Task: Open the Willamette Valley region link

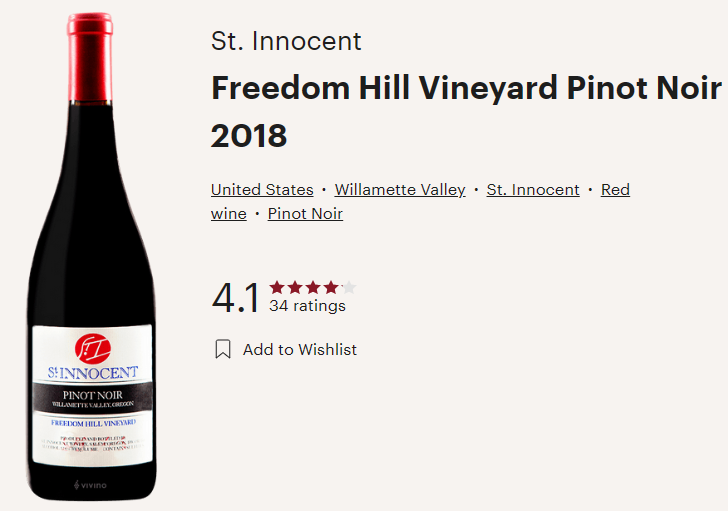Action: pyautogui.click(x=400, y=189)
